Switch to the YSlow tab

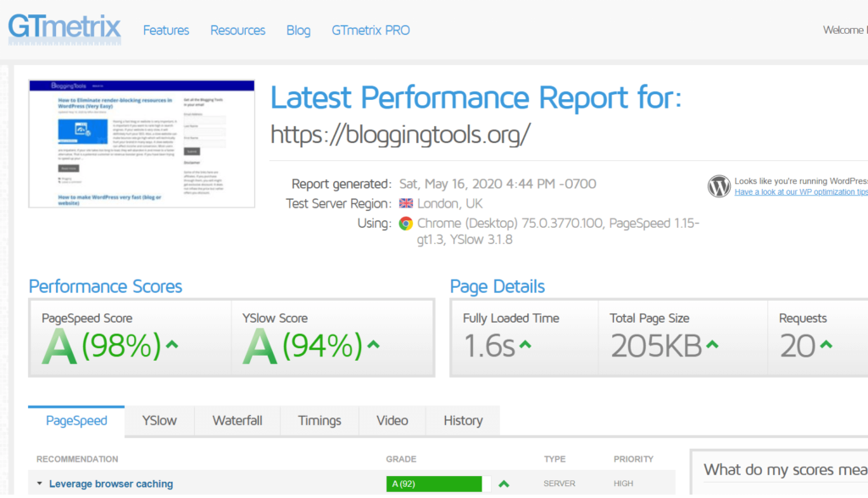click(159, 421)
